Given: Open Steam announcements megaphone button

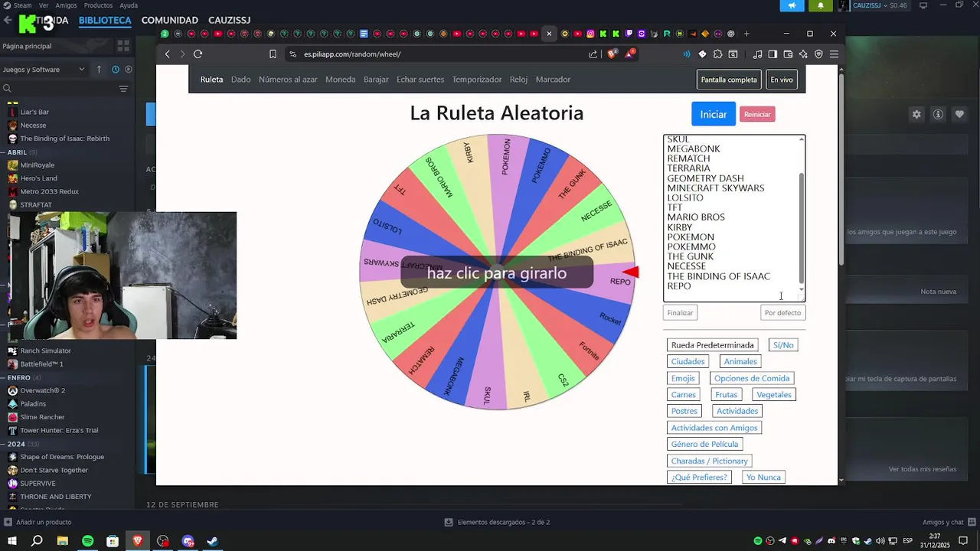Looking at the screenshot, I should tap(792, 5).
